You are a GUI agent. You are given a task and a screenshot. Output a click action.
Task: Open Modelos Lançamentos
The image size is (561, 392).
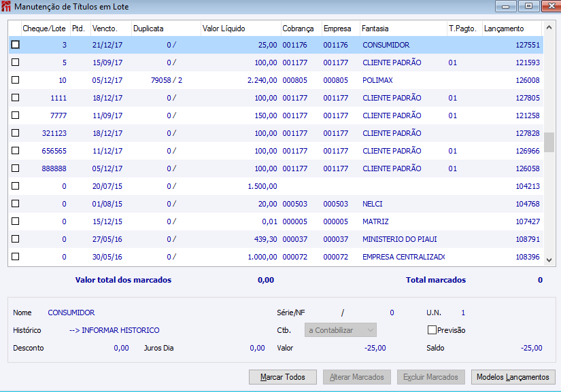pyautogui.click(x=513, y=377)
